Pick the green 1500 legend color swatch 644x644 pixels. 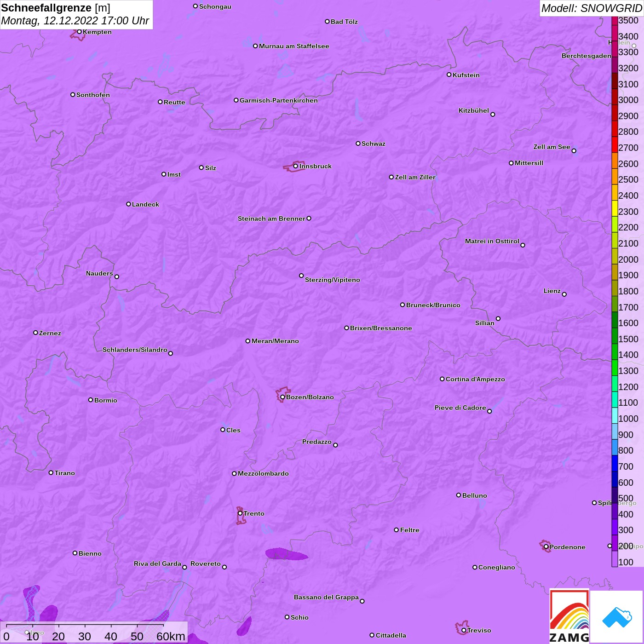point(615,336)
